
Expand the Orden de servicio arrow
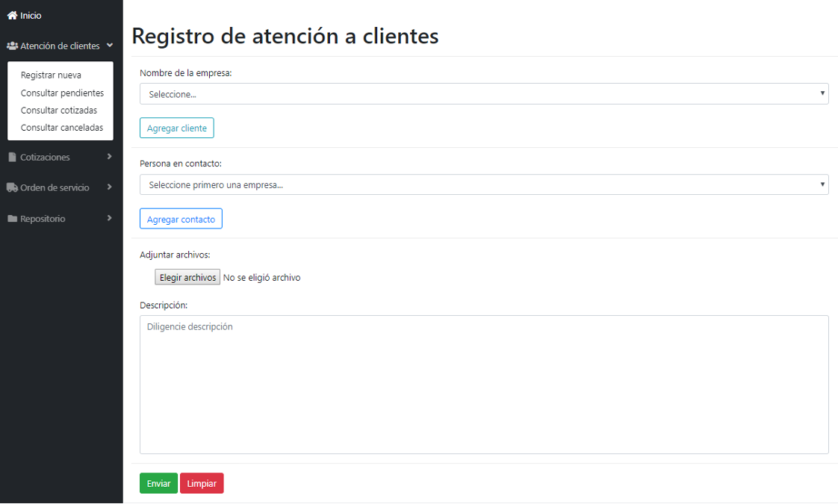[110, 187]
